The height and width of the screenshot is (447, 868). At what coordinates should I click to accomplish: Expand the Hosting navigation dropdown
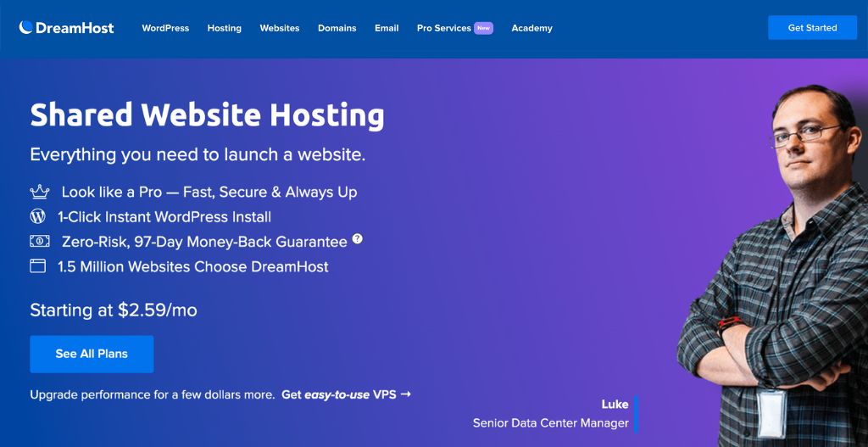(x=224, y=28)
